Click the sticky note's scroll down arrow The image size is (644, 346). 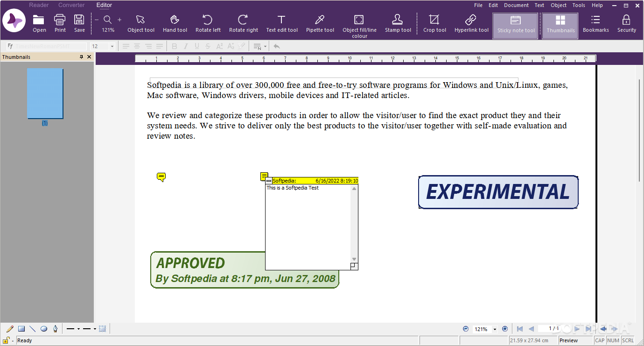pyautogui.click(x=354, y=259)
